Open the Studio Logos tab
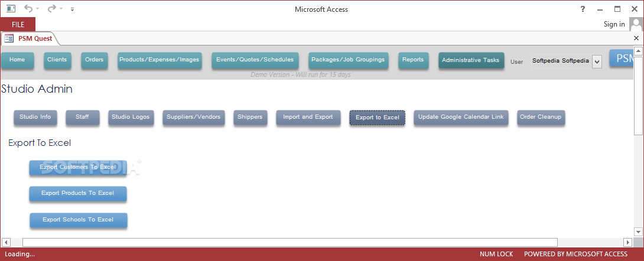The width and height of the screenshot is (644, 261). 131,118
